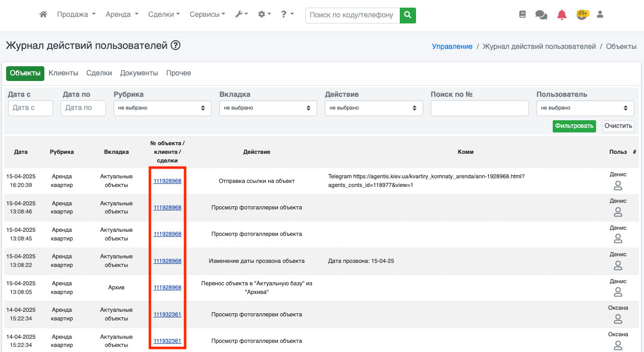Click the user profile icon in header
This screenshot has width=644, height=352.
600,15
